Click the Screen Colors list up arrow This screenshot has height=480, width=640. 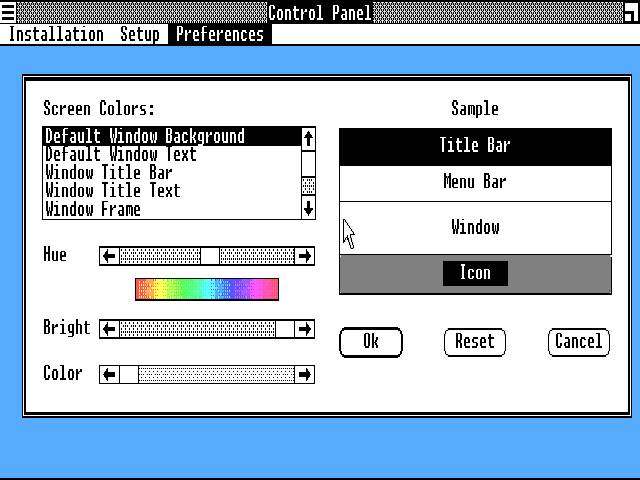tap(308, 139)
